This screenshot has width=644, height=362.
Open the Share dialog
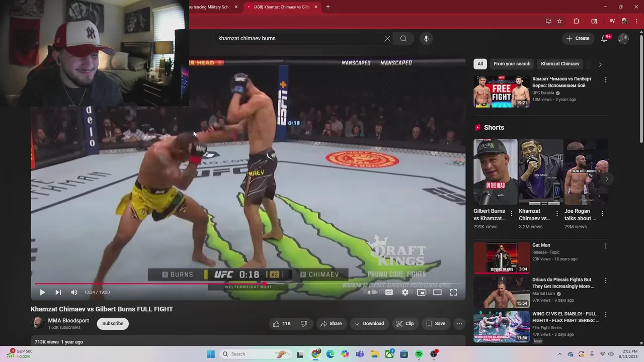click(x=331, y=324)
